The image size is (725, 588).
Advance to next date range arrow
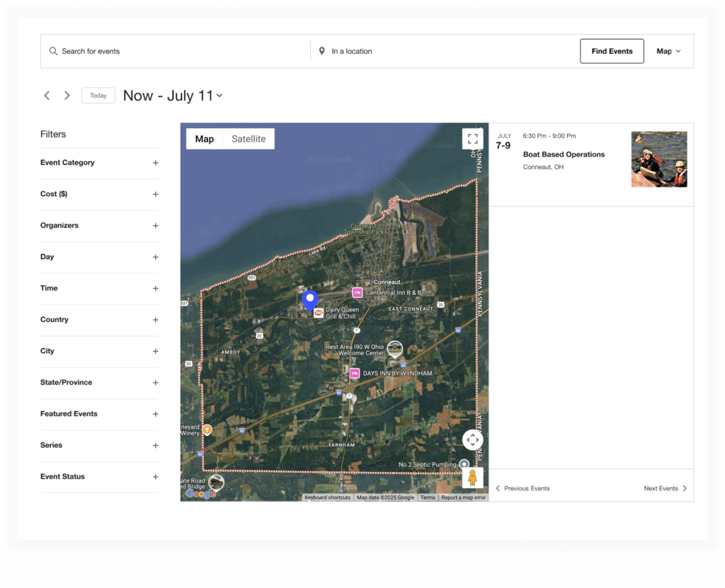[67, 96]
